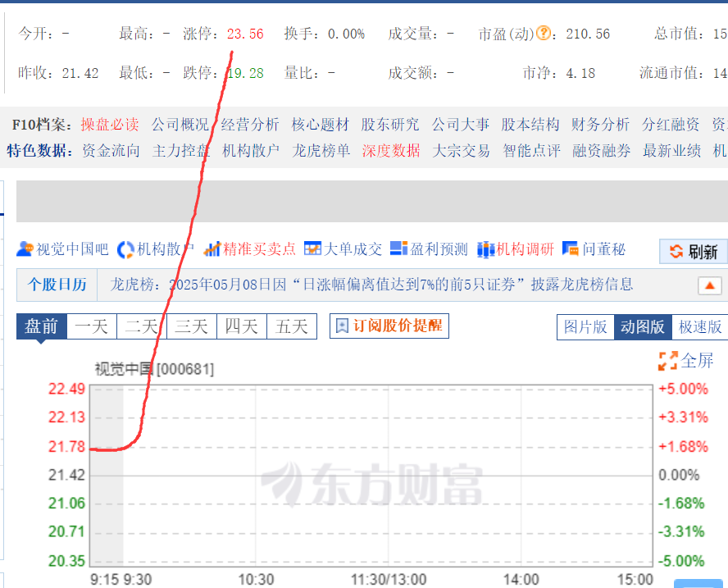Click the 涨停 value 23.56
The width and height of the screenshot is (728, 588).
245,34
